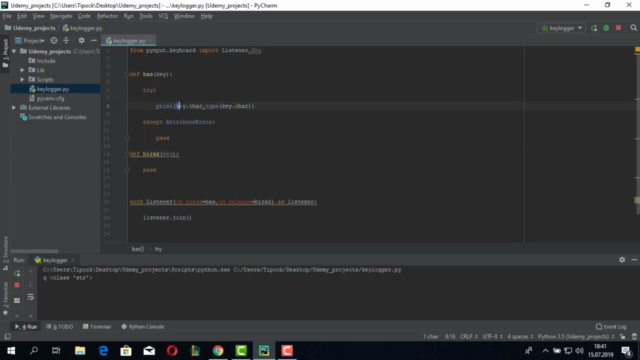Open the Navigate menu
This screenshot has width=640, height=360.
(61, 16)
